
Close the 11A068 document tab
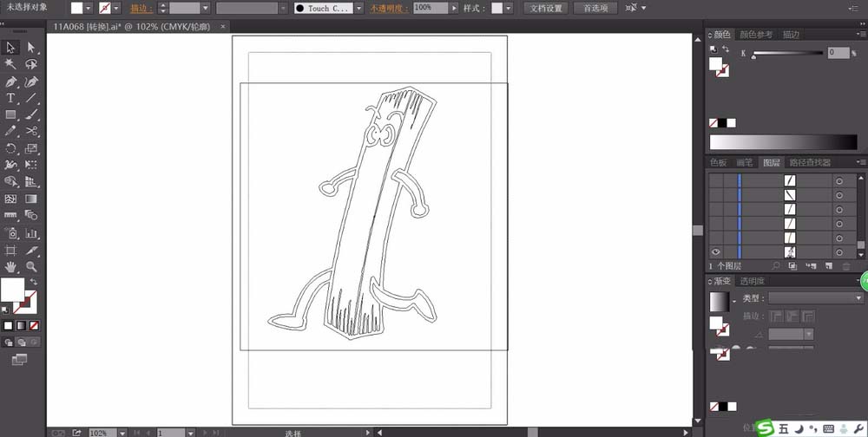222,26
